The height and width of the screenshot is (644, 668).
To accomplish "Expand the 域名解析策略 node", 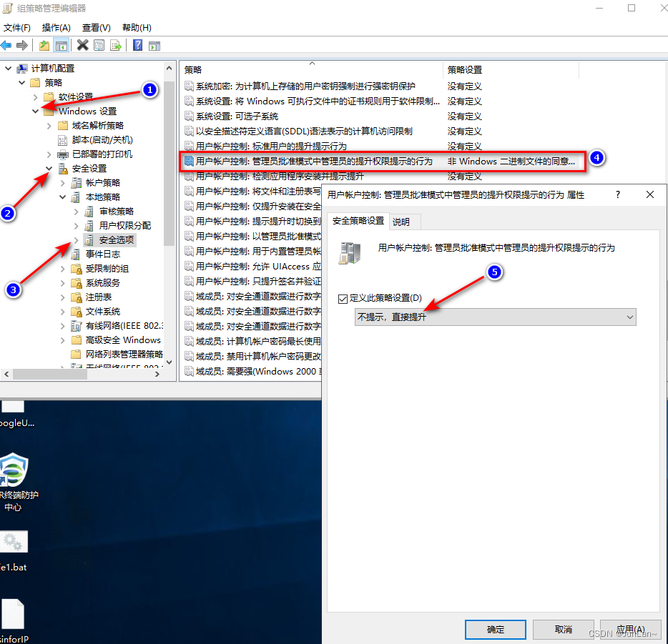I will point(49,126).
